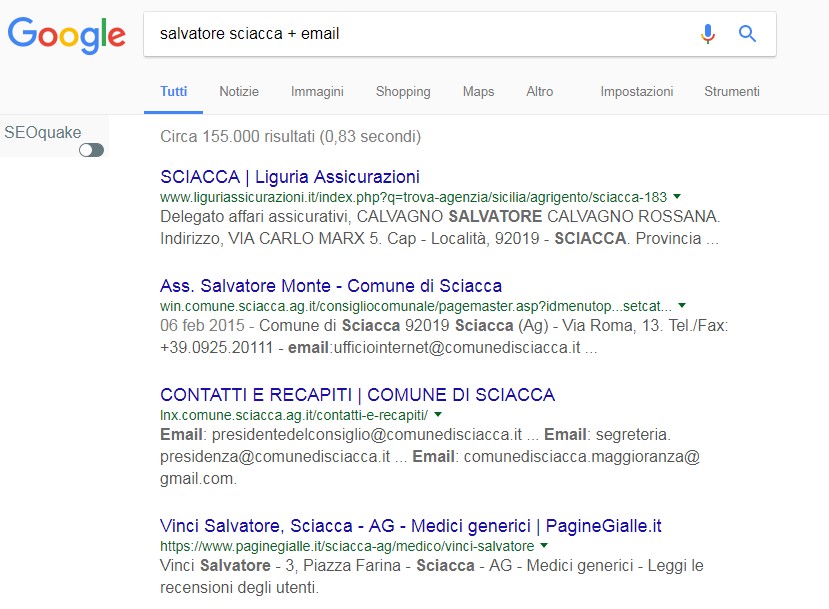The height and width of the screenshot is (609, 829).
Task: Select the Tutti tab
Action: point(173,89)
